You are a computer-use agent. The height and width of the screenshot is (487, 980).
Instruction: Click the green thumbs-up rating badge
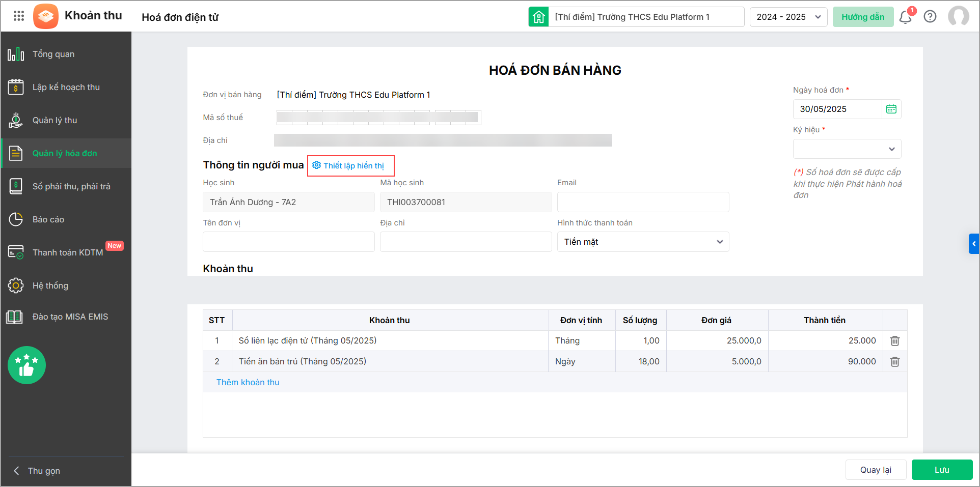[26, 365]
